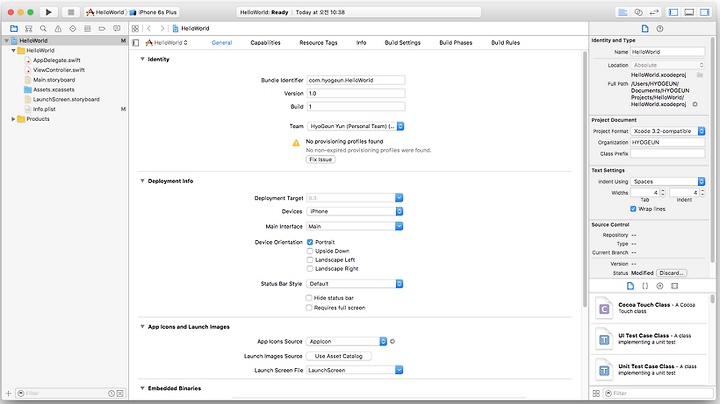Enable Landscape Left orientation

pos(310,260)
